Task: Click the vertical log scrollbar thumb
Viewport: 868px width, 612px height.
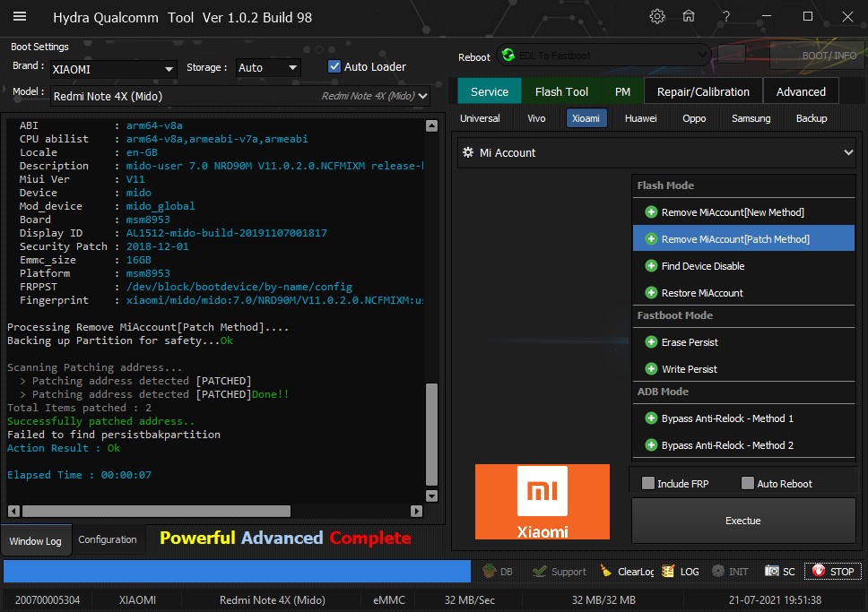Action: [432, 435]
